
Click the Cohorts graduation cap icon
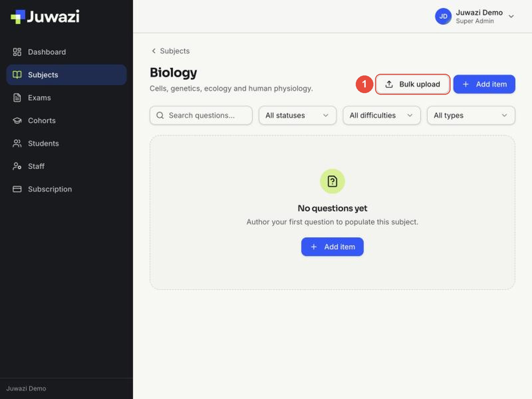17,121
